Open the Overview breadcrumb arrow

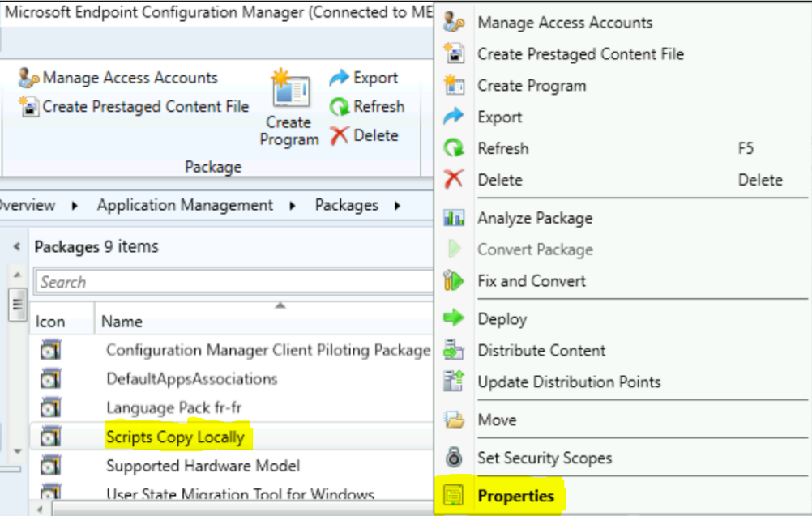[75, 206]
